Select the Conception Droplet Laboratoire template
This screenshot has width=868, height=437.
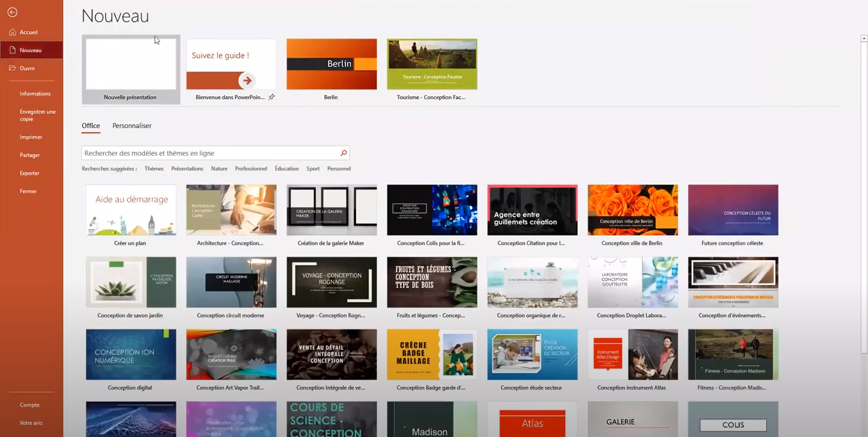coord(633,288)
